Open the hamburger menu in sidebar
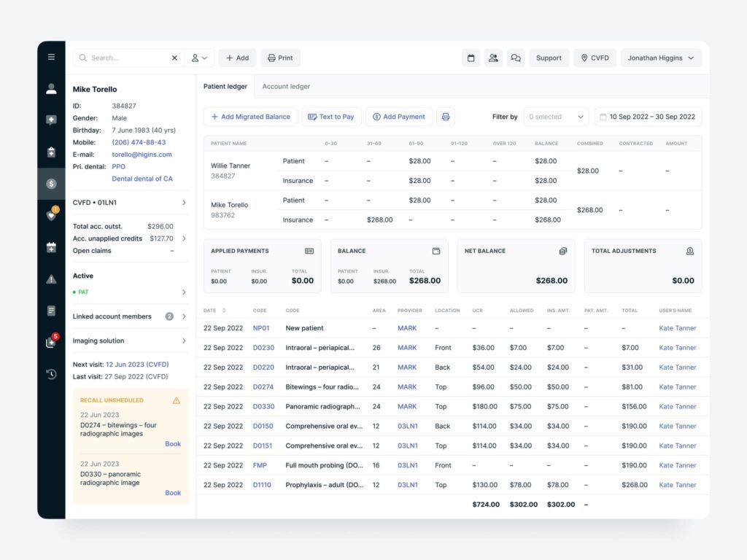The image size is (747, 560). tap(51, 57)
